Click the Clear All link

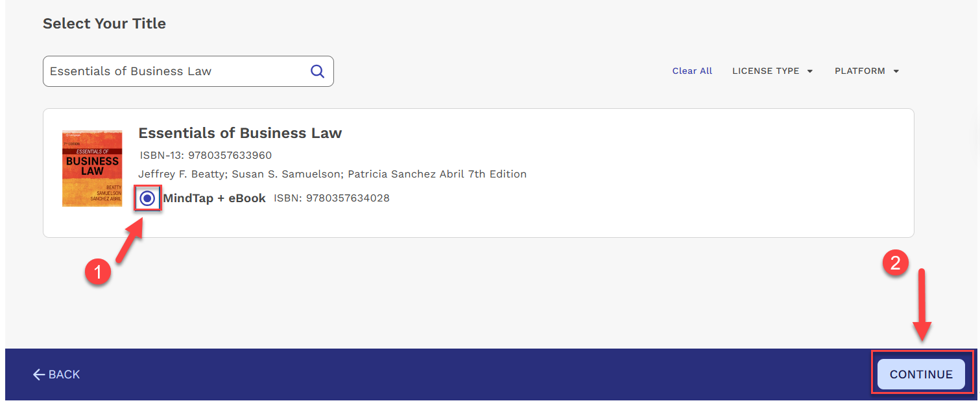click(692, 71)
